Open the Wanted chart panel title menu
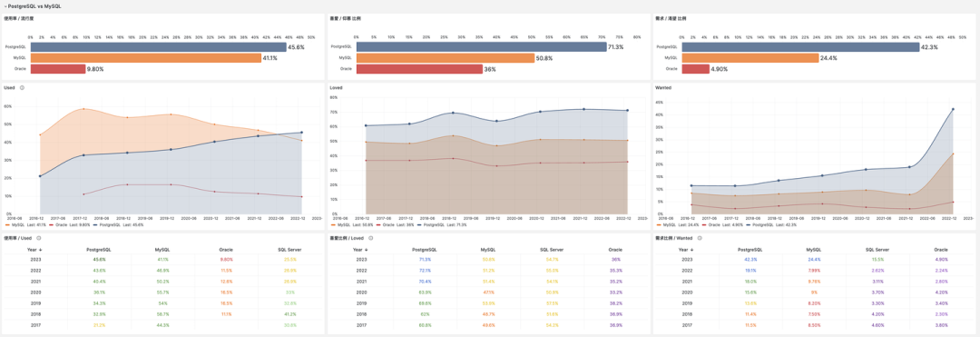This screenshot has width=980, height=337. [663, 88]
